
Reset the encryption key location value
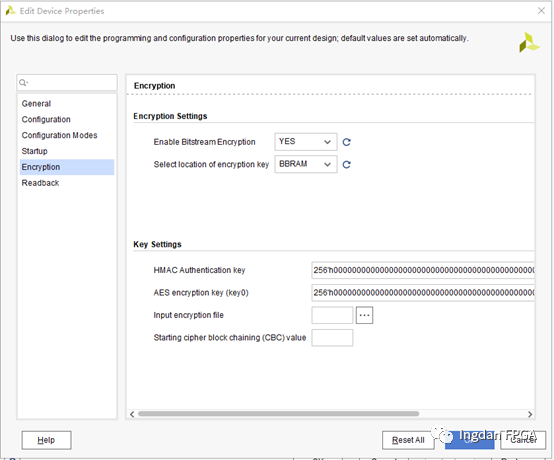[347, 164]
